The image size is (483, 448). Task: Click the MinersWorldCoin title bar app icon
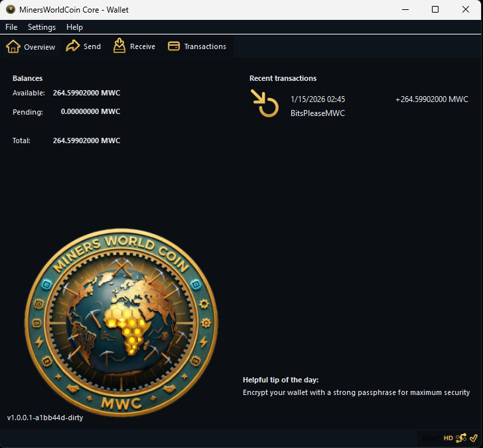coord(11,9)
